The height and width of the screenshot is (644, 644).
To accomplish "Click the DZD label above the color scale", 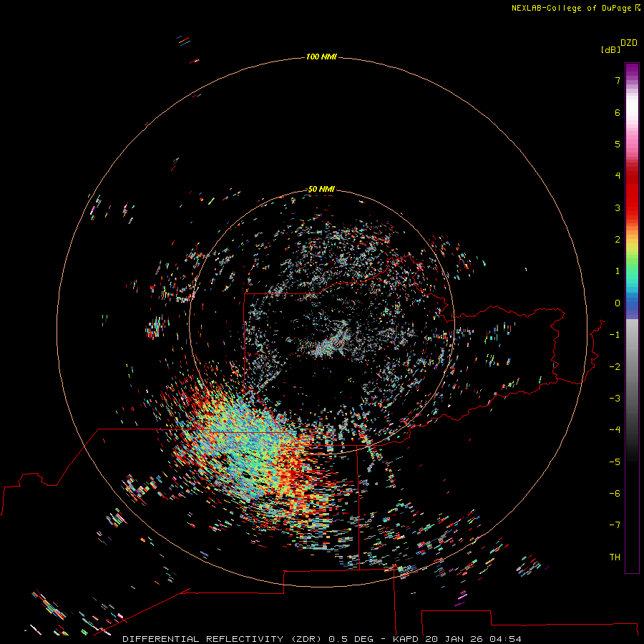I will click(629, 43).
